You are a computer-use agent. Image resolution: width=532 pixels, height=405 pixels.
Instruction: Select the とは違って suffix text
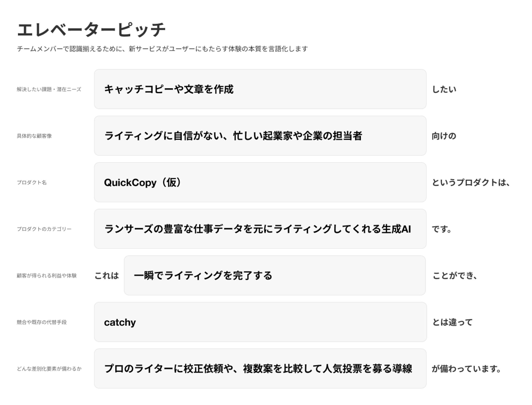452,322
